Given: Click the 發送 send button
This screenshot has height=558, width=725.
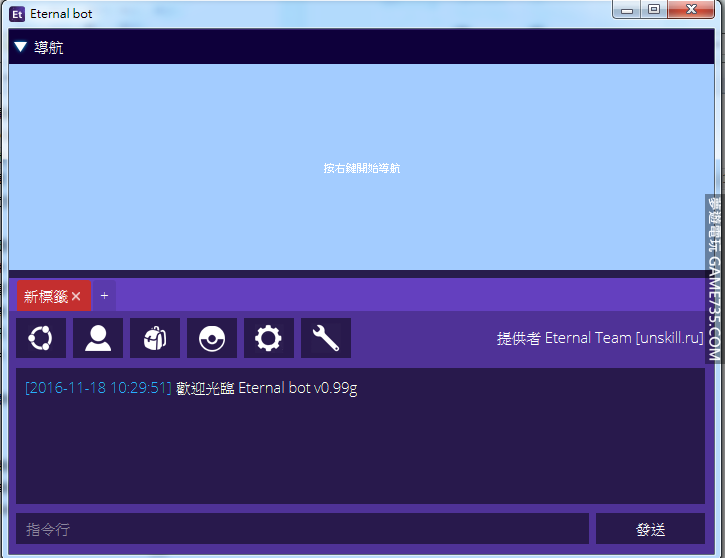Looking at the screenshot, I should click(650, 528).
